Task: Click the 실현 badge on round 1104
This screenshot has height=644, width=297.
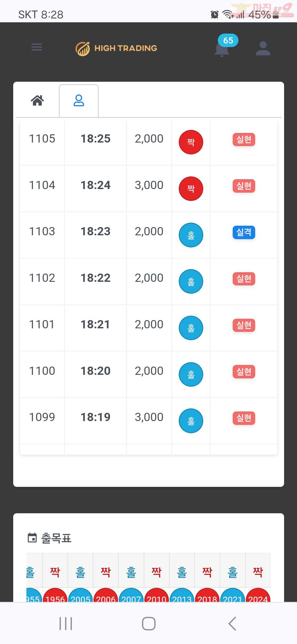Action: click(244, 186)
